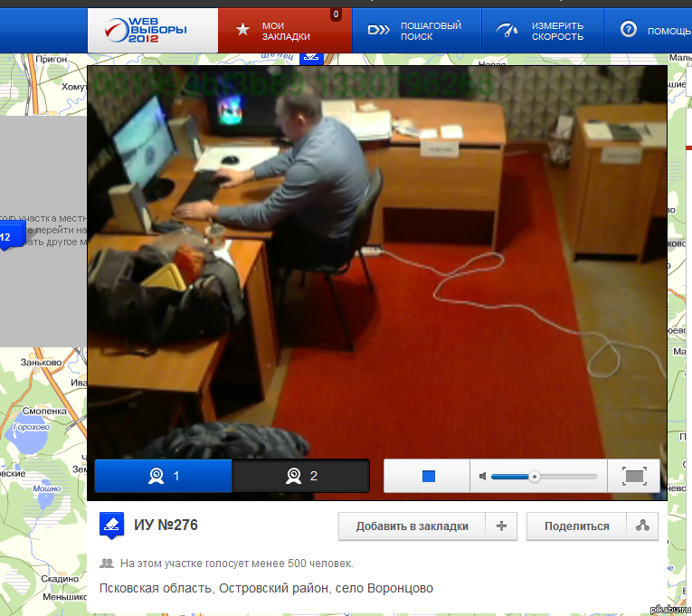Open Мои закладки bookmarks tab
Image resolution: width=692 pixels, height=616 pixels.
coord(284,31)
